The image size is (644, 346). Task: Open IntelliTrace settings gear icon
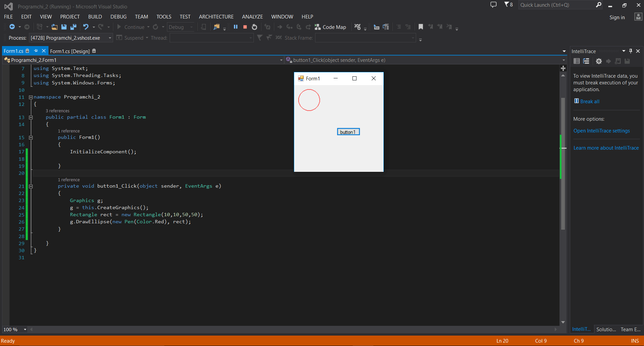tap(599, 61)
